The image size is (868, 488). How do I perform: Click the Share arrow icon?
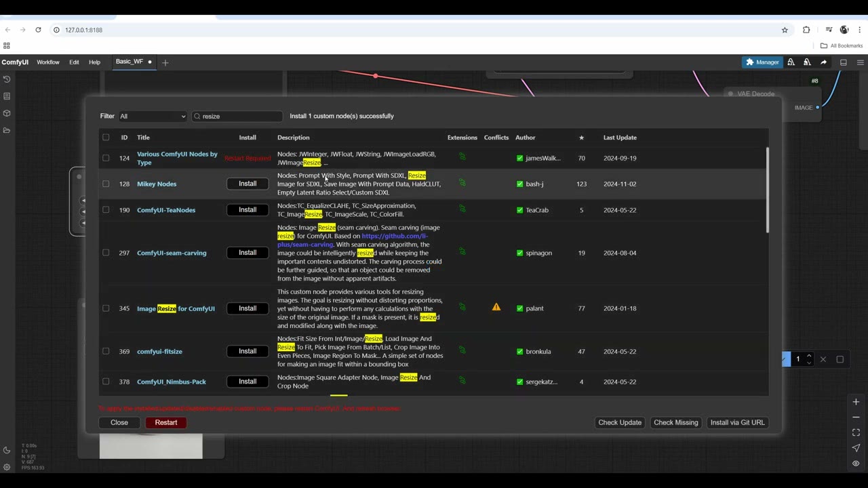point(823,62)
